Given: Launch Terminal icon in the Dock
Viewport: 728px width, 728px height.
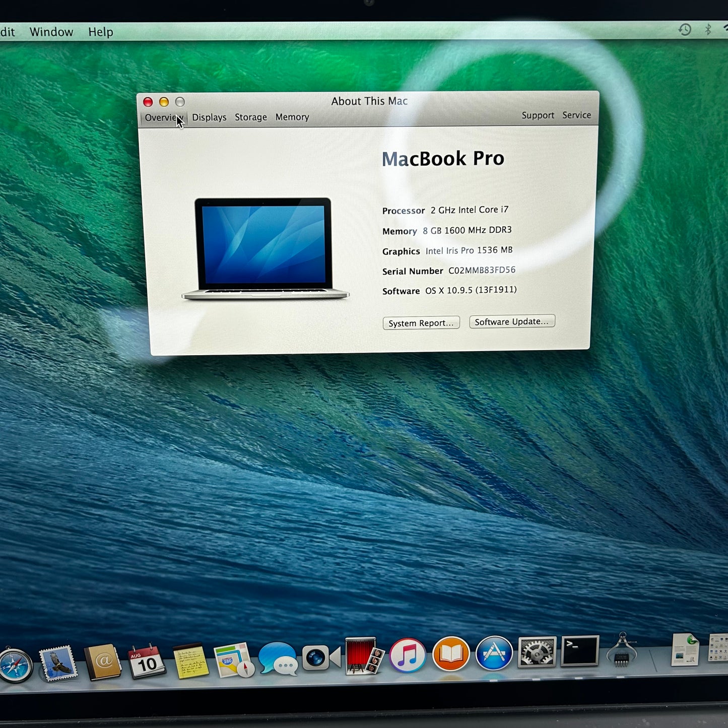Looking at the screenshot, I should pyautogui.click(x=580, y=651).
